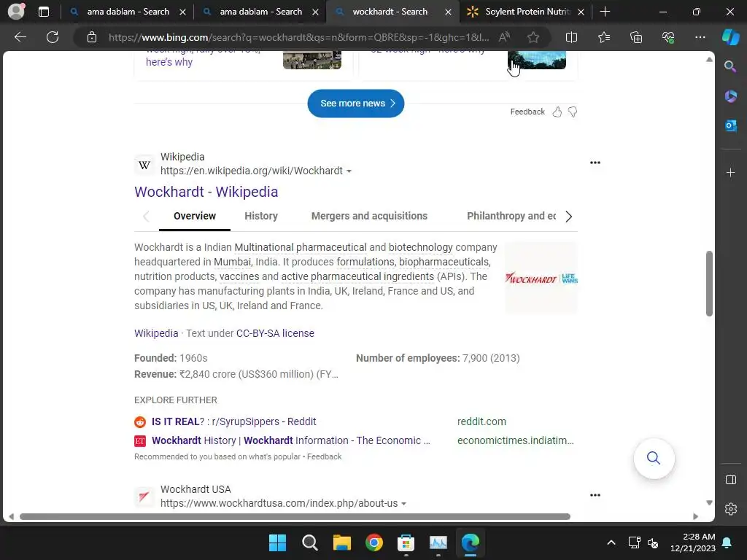Open File Explorer from taskbar
The width and height of the screenshot is (747, 560).
[342, 542]
